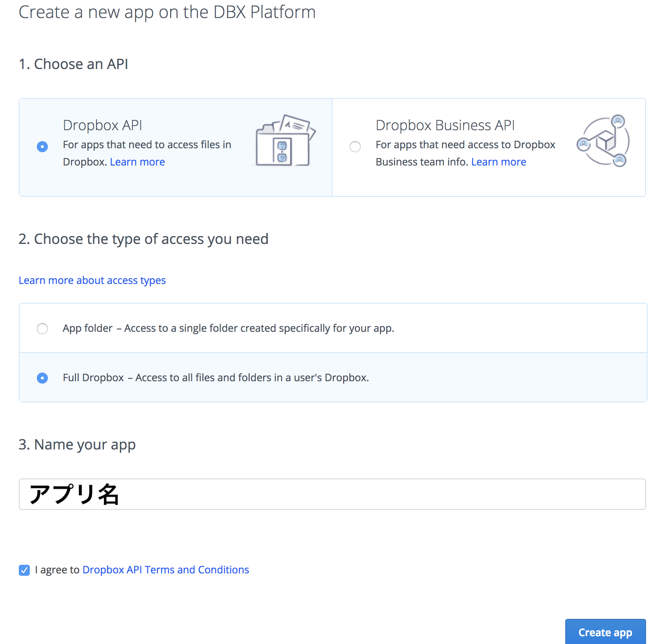The height and width of the screenshot is (644, 657).
Task: Open Learn more beside Dropbox API description
Action: (x=137, y=162)
